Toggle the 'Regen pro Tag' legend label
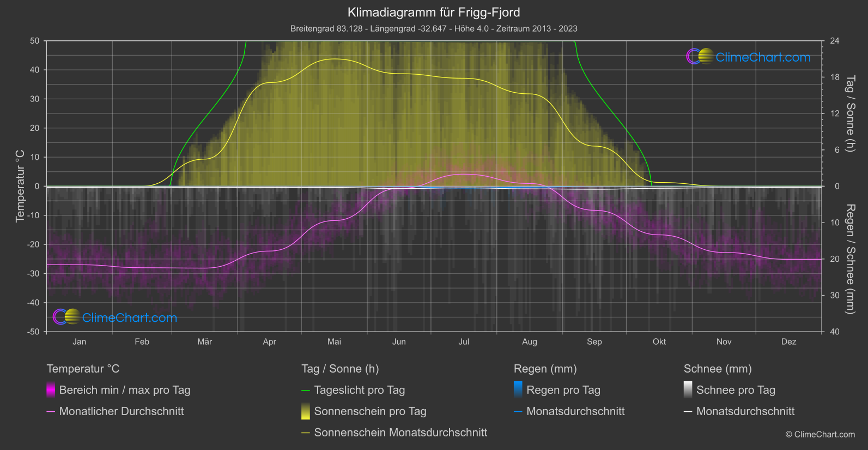Image resolution: width=868 pixels, height=450 pixels. coord(563,390)
